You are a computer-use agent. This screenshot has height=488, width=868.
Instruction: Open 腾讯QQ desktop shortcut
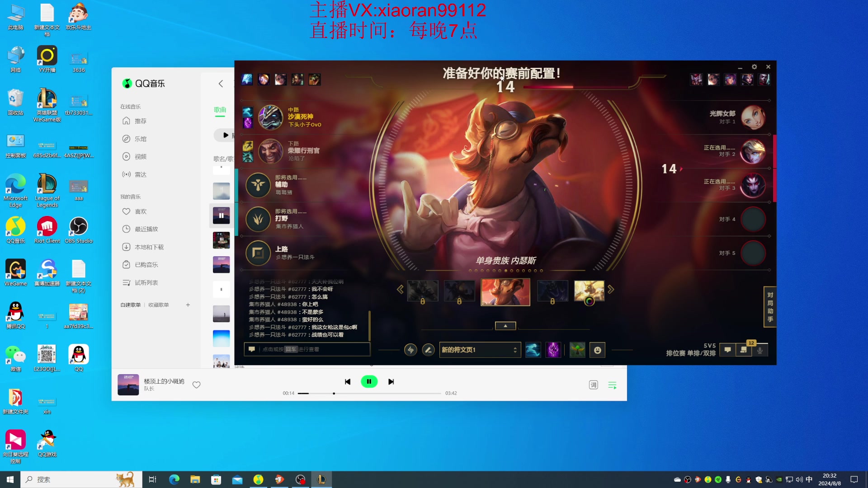click(15, 315)
